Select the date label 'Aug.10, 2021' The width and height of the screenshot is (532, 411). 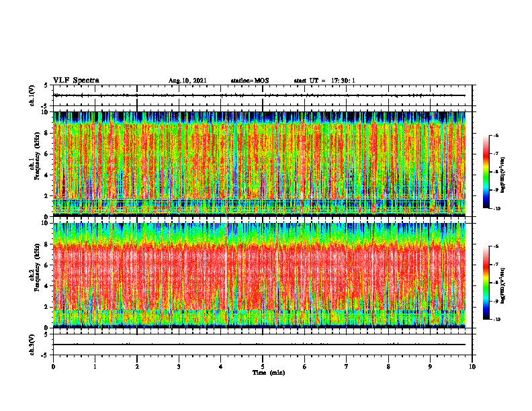point(187,81)
